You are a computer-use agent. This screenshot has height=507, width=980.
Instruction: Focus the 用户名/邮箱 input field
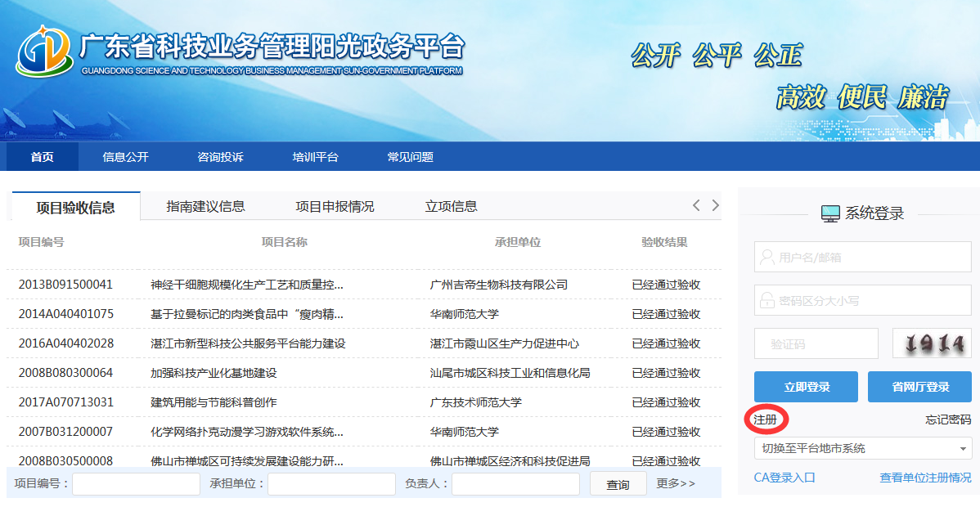(x=863, y=257)
